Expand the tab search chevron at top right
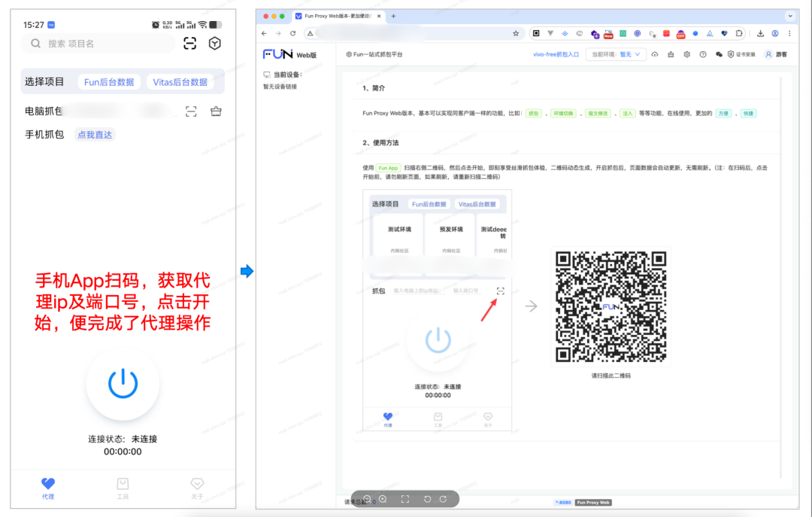This screenshot has height=517, width=812. tap(790, 16)
